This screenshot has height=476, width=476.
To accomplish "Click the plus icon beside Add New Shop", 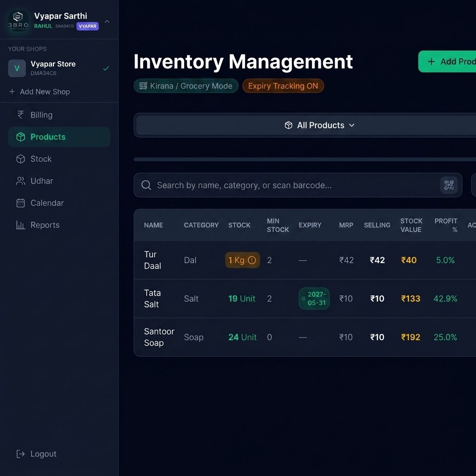I will (12, 92).
